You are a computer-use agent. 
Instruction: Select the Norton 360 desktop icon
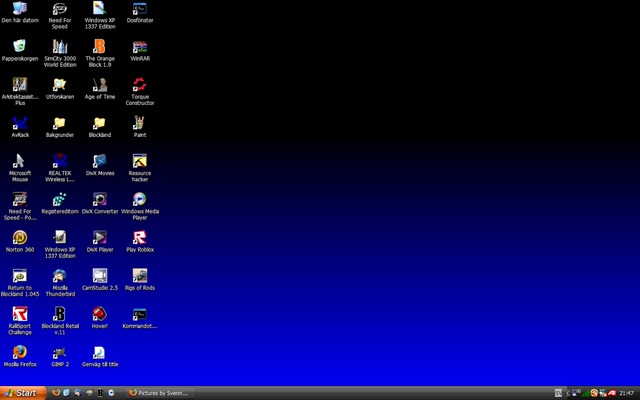[x=20, y=242]
